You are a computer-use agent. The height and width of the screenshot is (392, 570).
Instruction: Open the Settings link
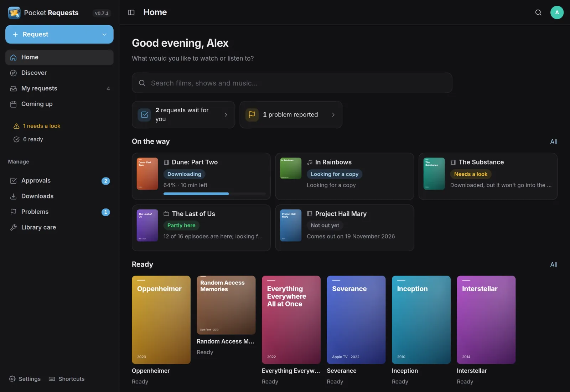coord(25,379)
